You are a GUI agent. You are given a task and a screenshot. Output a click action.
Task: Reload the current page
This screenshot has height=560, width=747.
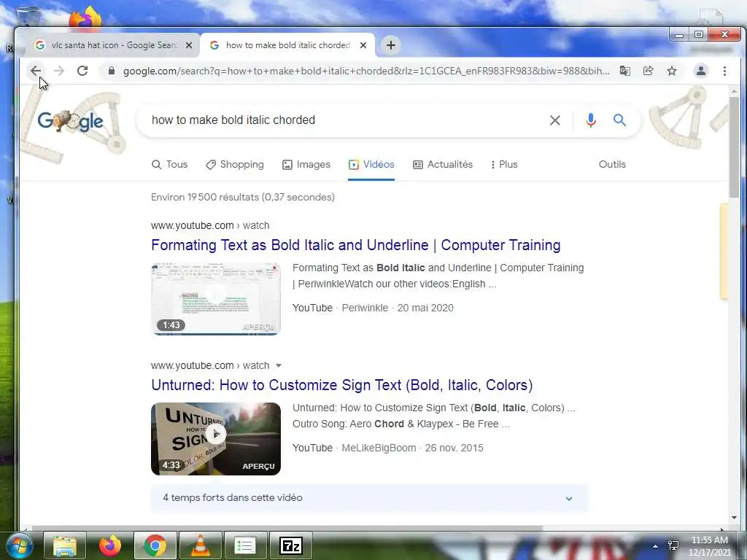pos(82,71)
